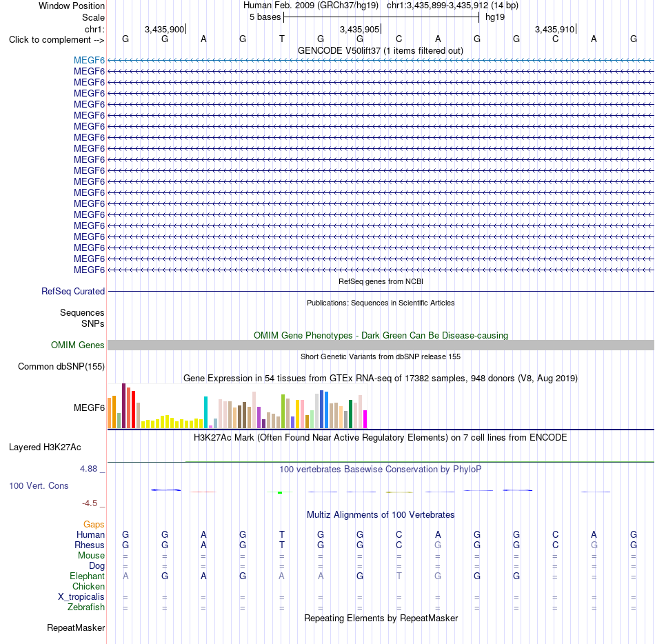Click the hg19 label beside the scale bar
The height and width of the screenshot is (644, 655).
[x=495, y=17]
